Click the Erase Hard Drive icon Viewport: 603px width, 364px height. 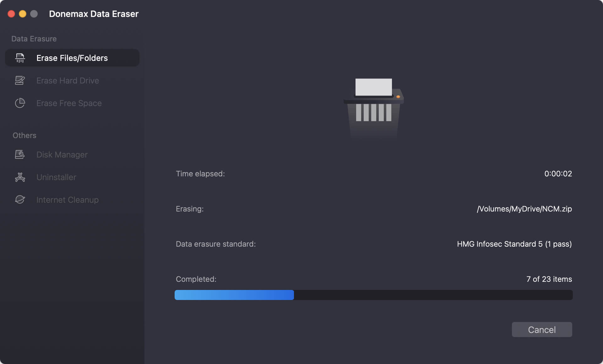click(x=20, y=81)
